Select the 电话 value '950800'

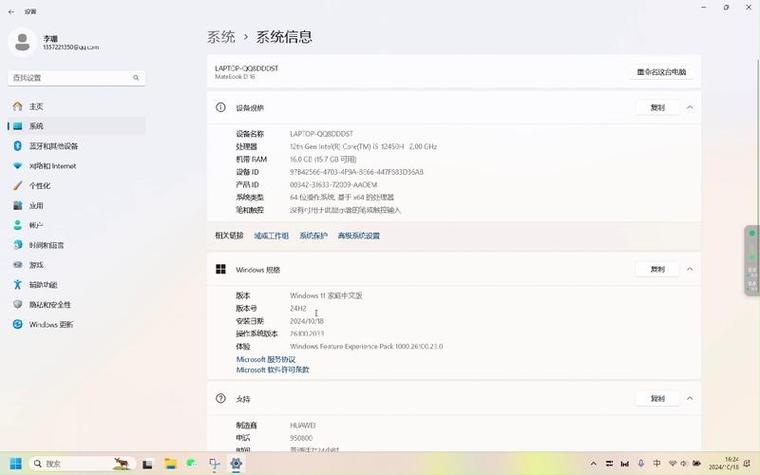coord(301,438)
